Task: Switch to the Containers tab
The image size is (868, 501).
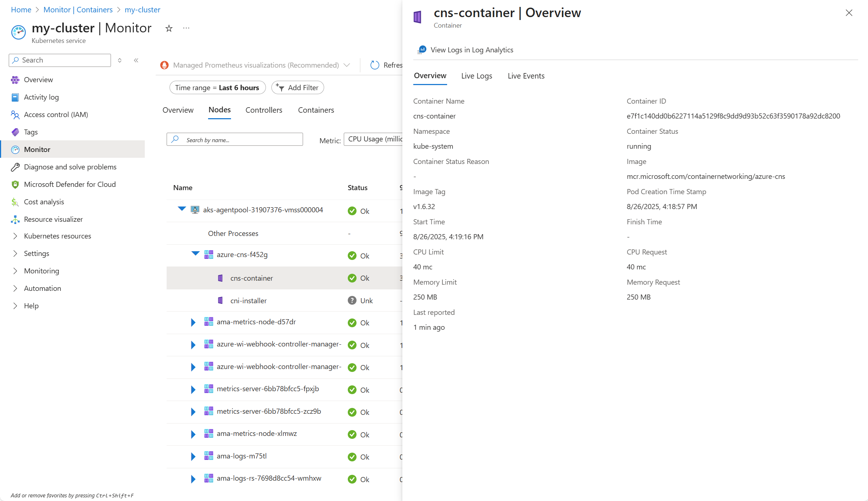Action: point(316,110)
